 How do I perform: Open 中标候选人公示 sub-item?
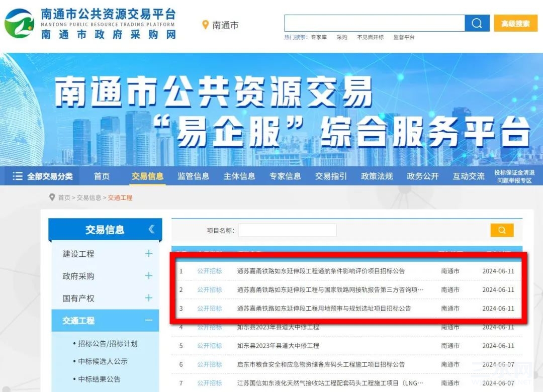(x=103, y=361)
